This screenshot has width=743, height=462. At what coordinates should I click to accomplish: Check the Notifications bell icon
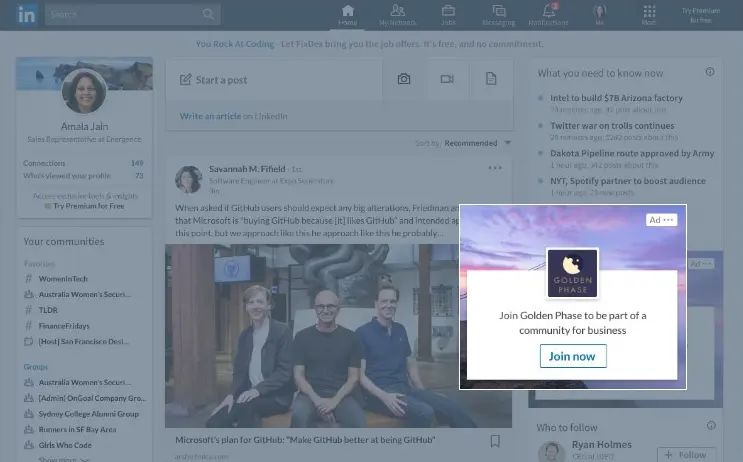pos(548,14)
